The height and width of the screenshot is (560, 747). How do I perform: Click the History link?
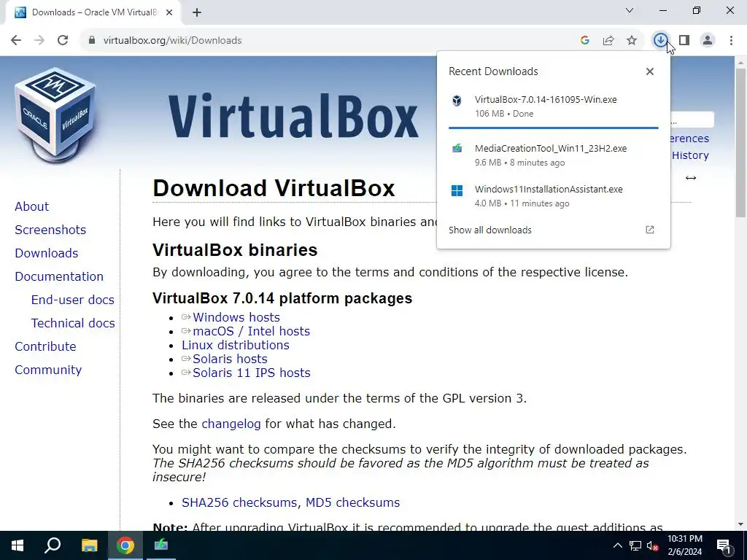tap(690, 155)
